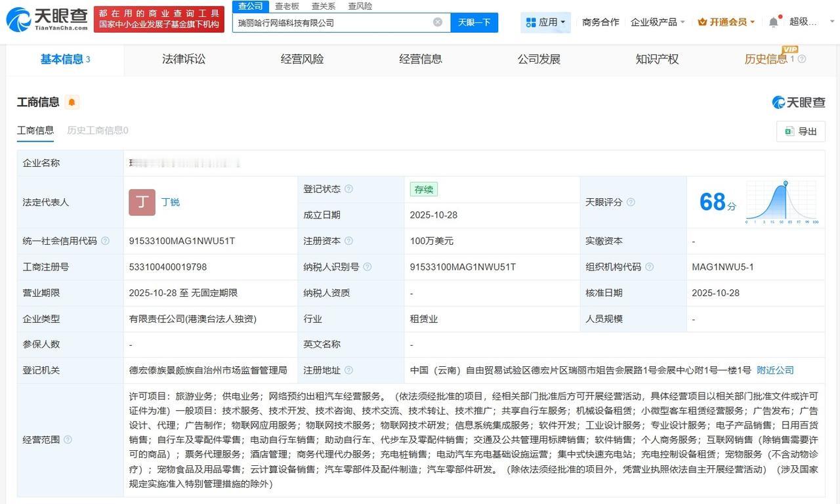
Task: Open legal representative 丁锐 link
Action: 171,202
